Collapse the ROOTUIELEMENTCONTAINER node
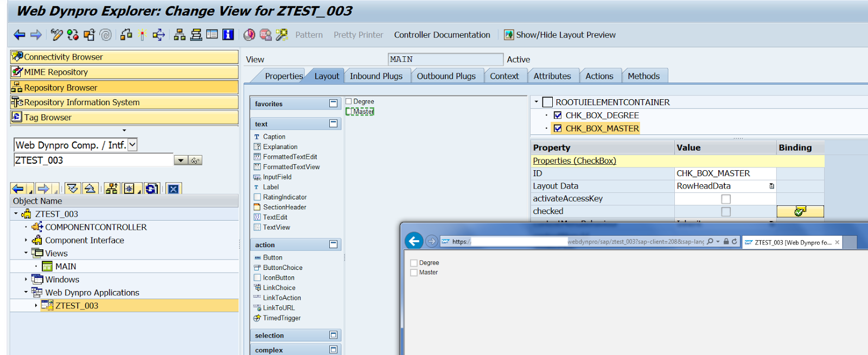The height and width of the screenshot is (355, 868). pos(536,102)
